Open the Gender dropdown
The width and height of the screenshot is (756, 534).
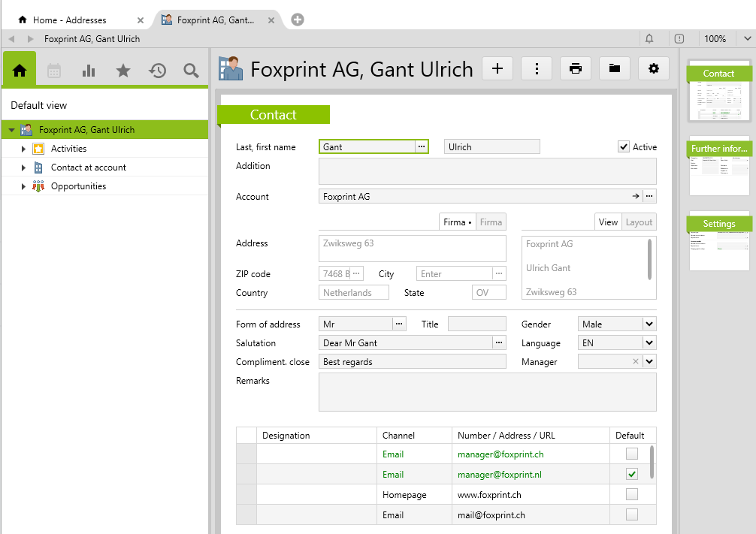click(x=649, y=324)
